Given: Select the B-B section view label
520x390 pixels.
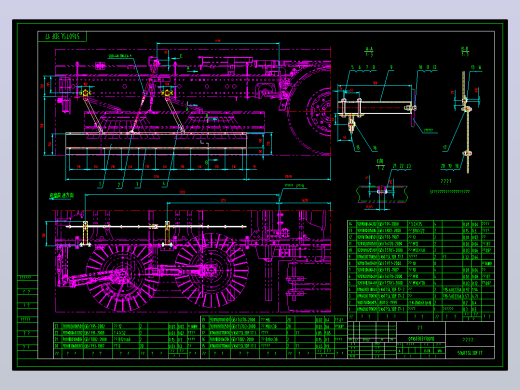Looking at the screenshot, I should pos(465,51).
